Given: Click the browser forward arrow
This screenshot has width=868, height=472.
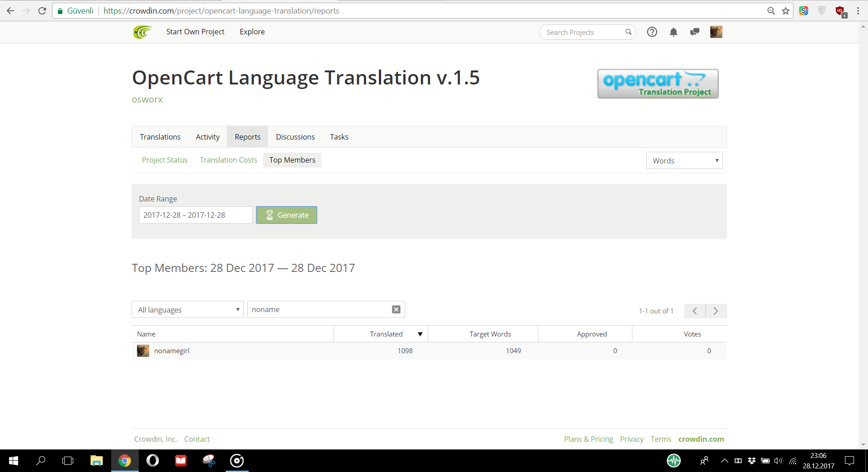Looking at the screenshot, I should pyautogui.click(x=26, y=11).
